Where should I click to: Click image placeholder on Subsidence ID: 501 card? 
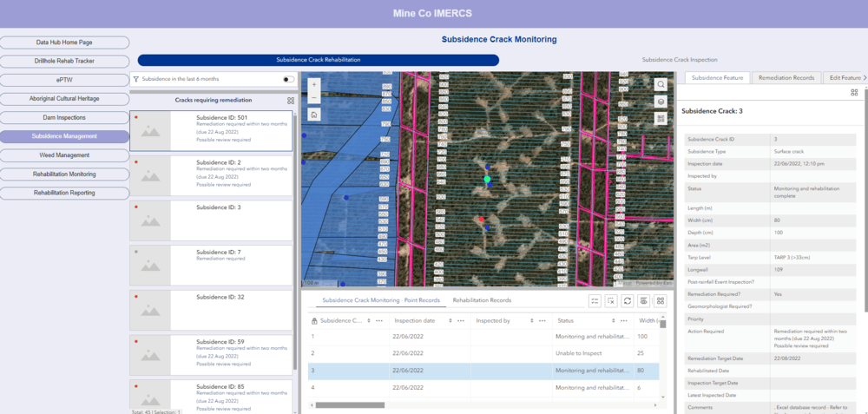pyautogui.click(x=150, y=130)
